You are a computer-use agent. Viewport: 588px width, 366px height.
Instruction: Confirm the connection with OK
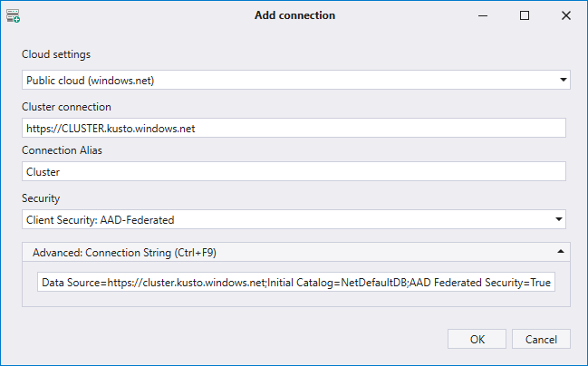(x=477, y=339)
